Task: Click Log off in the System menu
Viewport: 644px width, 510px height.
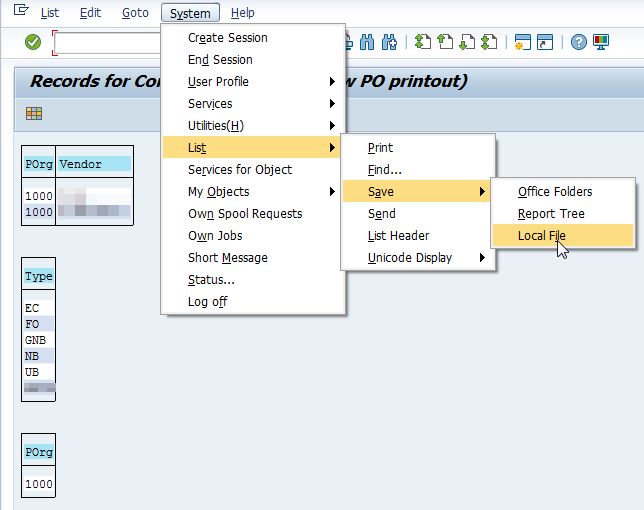Action: pos(207,302)
